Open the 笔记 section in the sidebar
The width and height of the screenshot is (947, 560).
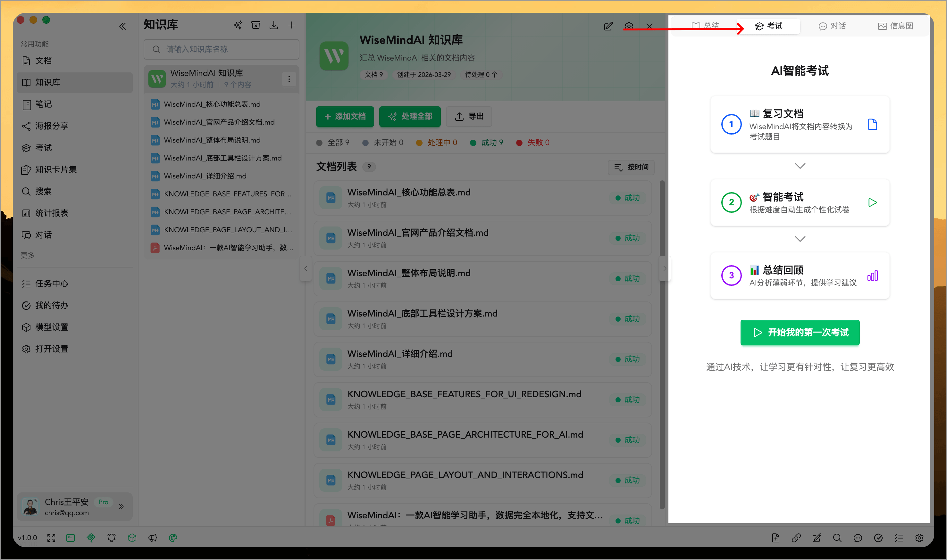click(x=43, y=104)
